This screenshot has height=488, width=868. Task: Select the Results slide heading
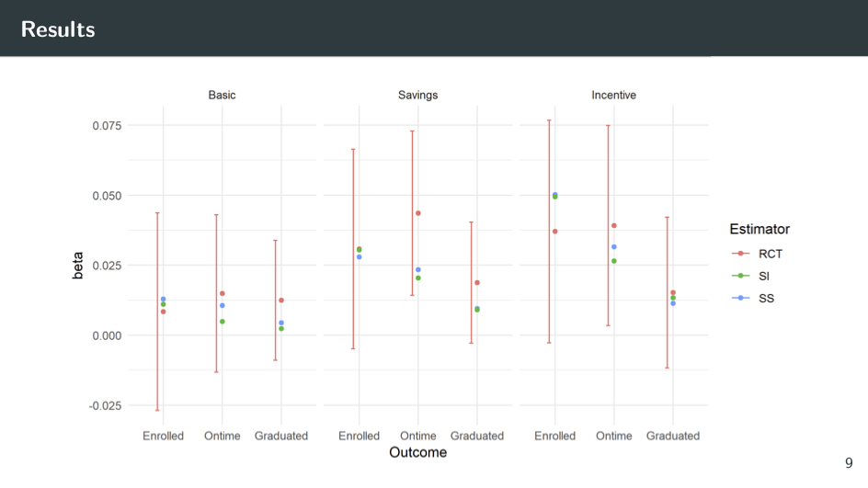(58, 29)
